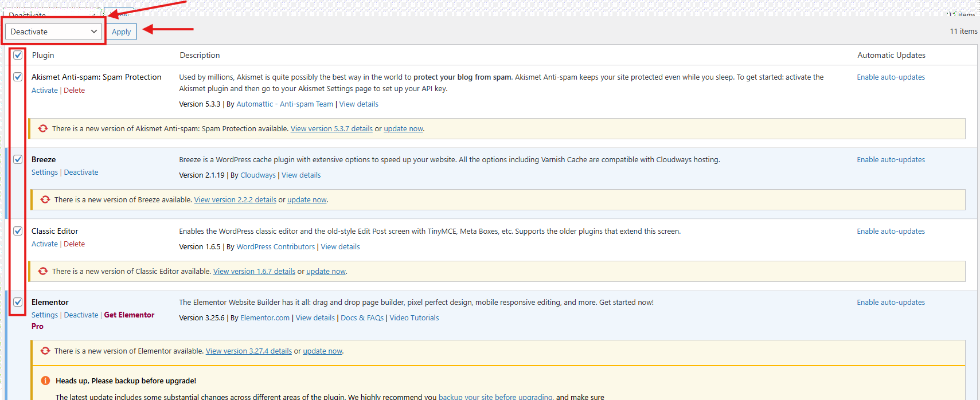Uncheck the Akismet Anti-spam checkbox
This screenshot has width=980, height=400.
(x=18, y=77)
